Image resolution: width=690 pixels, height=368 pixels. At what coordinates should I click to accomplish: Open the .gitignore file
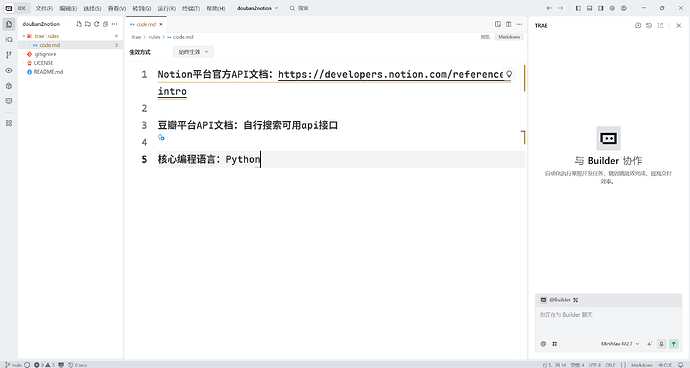45,54
